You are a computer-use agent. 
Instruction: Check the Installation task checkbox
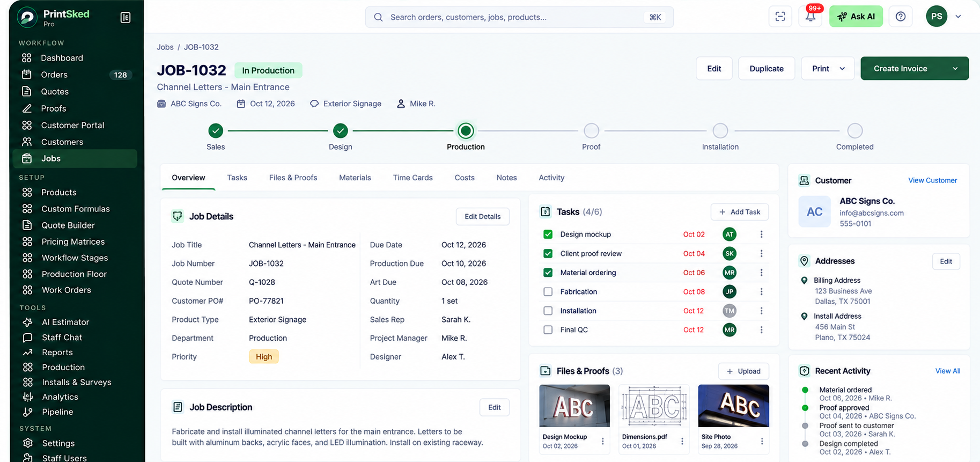[548, 311]
